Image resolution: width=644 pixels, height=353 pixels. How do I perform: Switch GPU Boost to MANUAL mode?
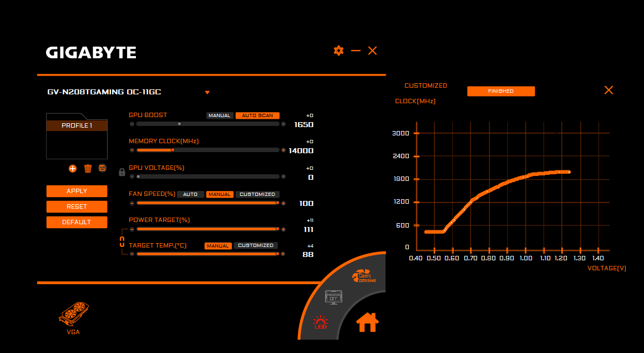click(220, 115)
